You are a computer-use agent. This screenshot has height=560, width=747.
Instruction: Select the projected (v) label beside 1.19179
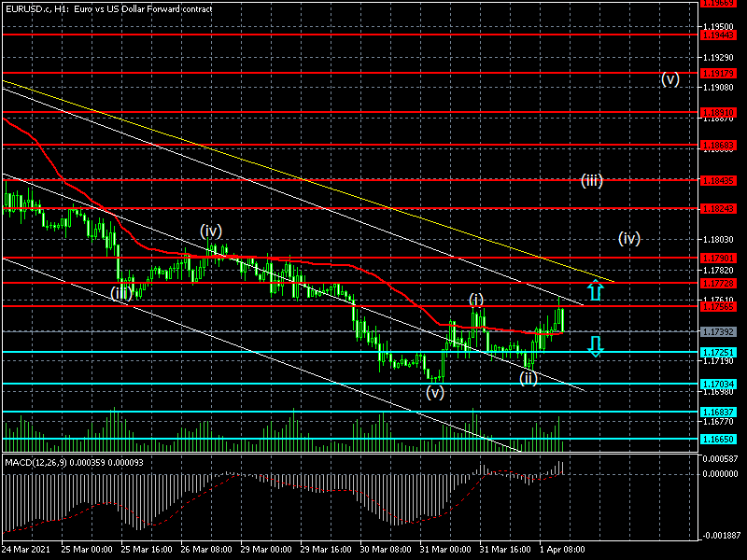click(x=669, y=78)
